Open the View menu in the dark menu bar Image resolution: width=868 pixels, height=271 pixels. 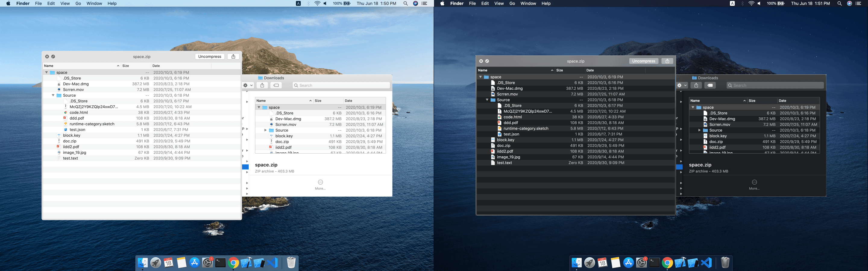(499, 3)
